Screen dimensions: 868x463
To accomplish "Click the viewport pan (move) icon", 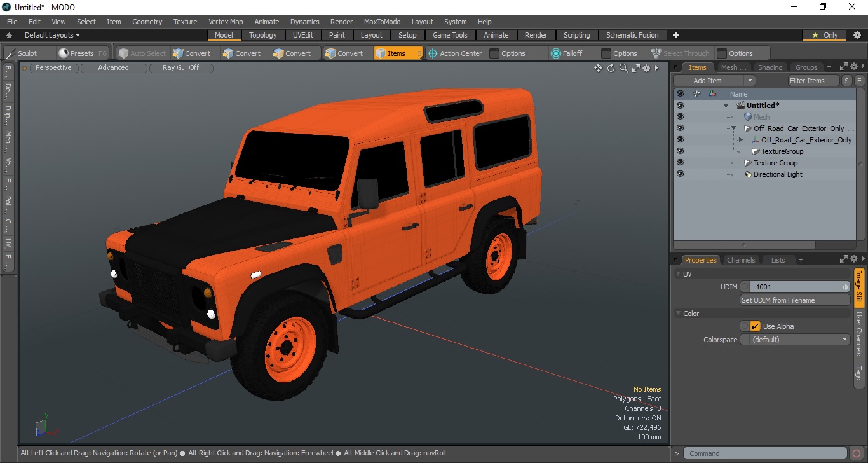I will 598,68.
